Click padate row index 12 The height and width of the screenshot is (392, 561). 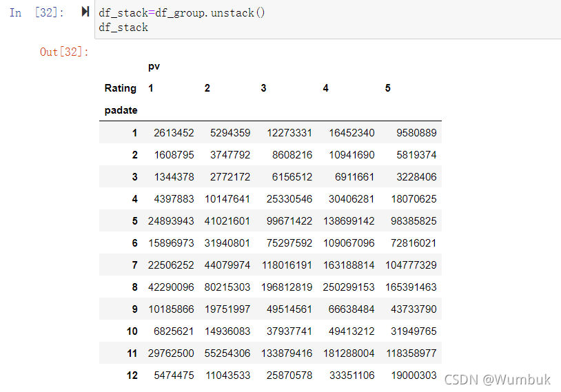[132, 375]
